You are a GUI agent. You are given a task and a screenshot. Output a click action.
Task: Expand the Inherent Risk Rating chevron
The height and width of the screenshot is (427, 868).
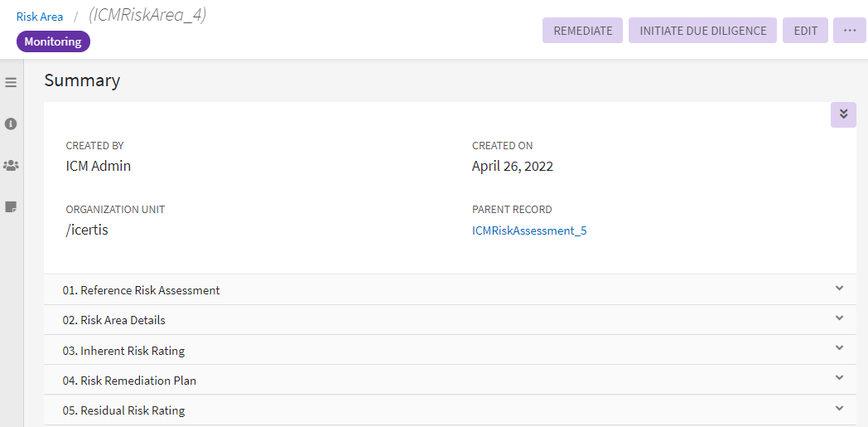(839, 348)
